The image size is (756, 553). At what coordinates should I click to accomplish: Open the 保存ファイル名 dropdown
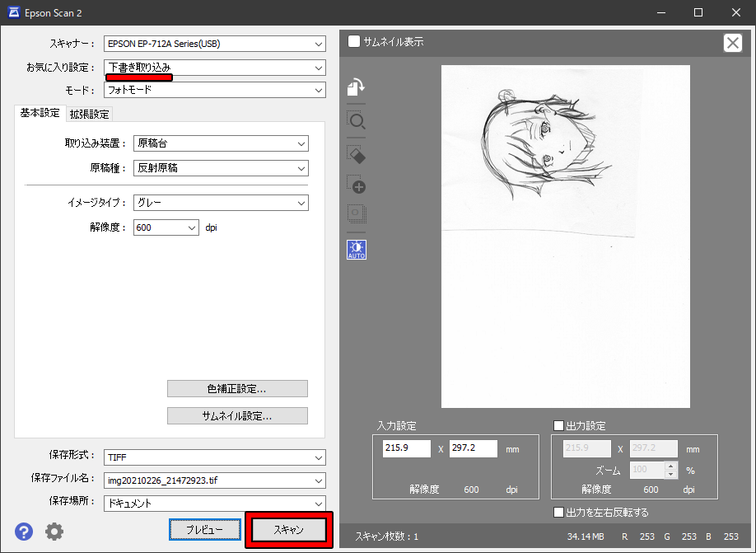(x=215, y=480)
